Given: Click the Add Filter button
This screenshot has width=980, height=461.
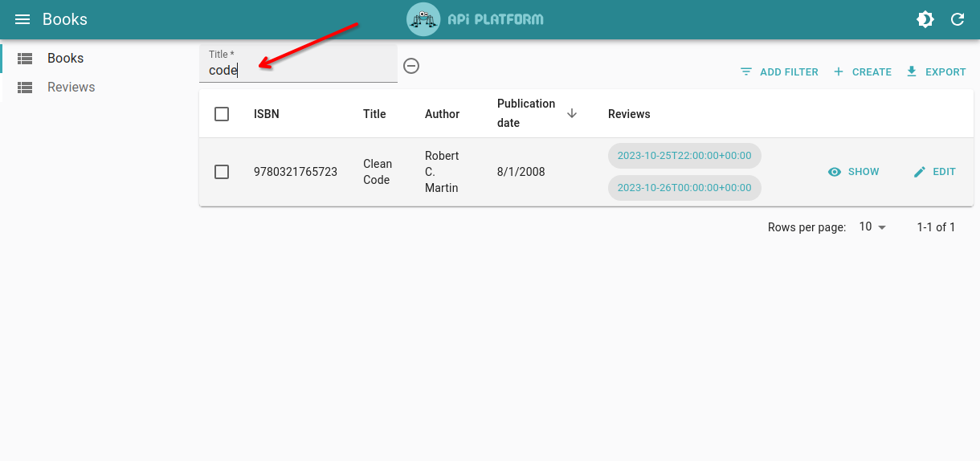Looking at the screenshot, I should 779,71.
